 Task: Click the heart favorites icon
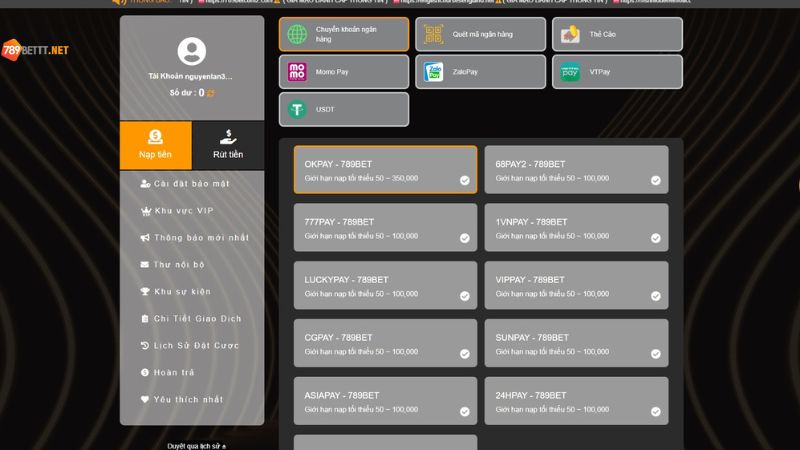click(145, 399)
